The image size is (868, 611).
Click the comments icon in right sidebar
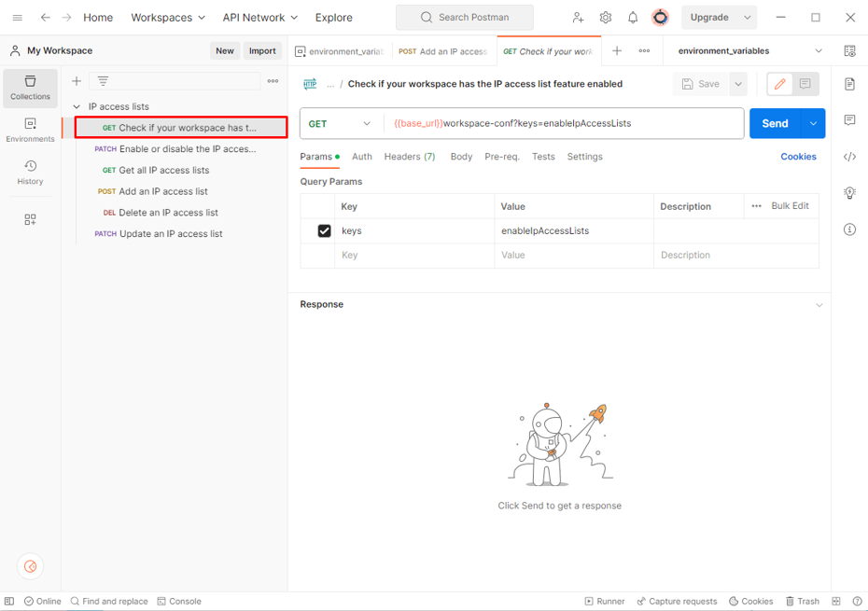point(849,120)
